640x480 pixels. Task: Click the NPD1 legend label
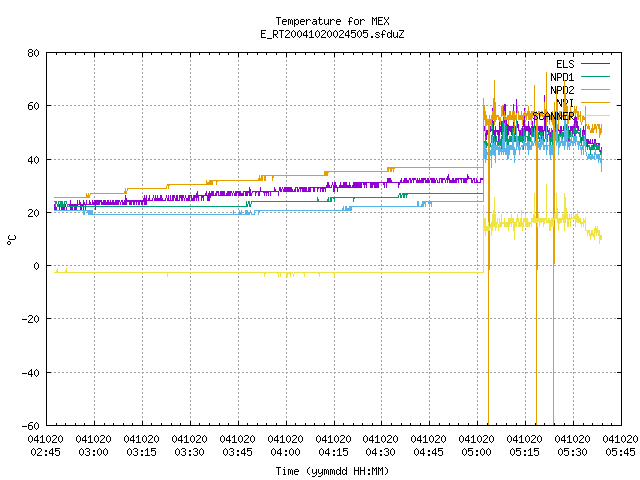coord(562,77)
